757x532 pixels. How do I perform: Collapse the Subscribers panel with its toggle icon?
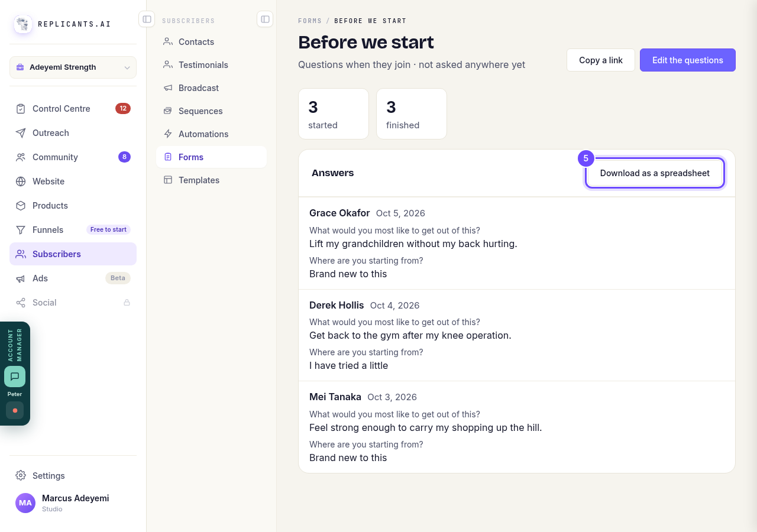point(265,20)
